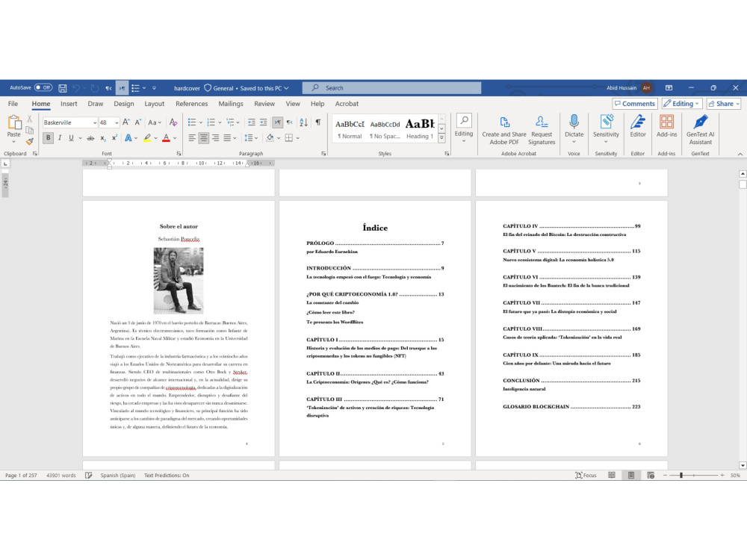The image size is (747, 560).
Task: Open the Editor pen icon
Action: click(637, 122)
